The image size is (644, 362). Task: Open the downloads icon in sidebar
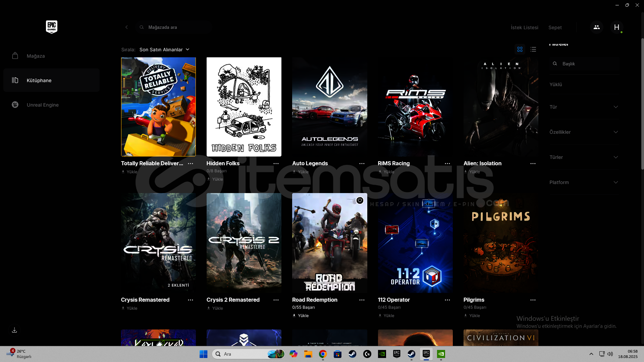[14, 330]
